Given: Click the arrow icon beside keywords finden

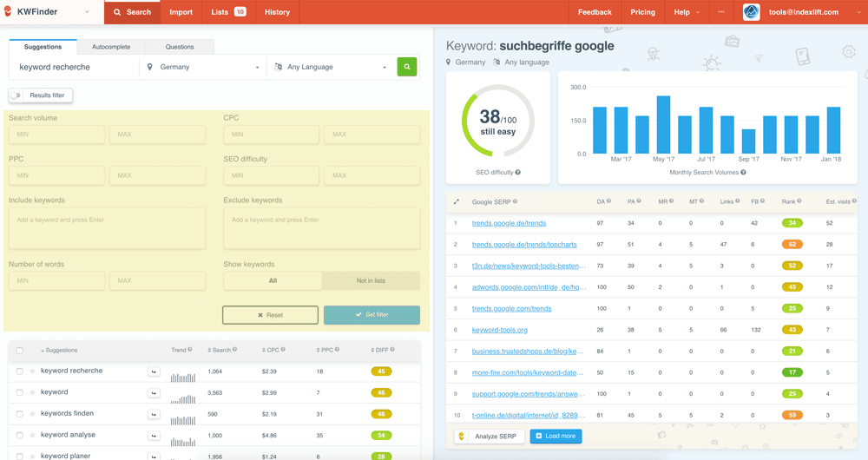Looking at the screenshot, I should (x=154, y=415).
